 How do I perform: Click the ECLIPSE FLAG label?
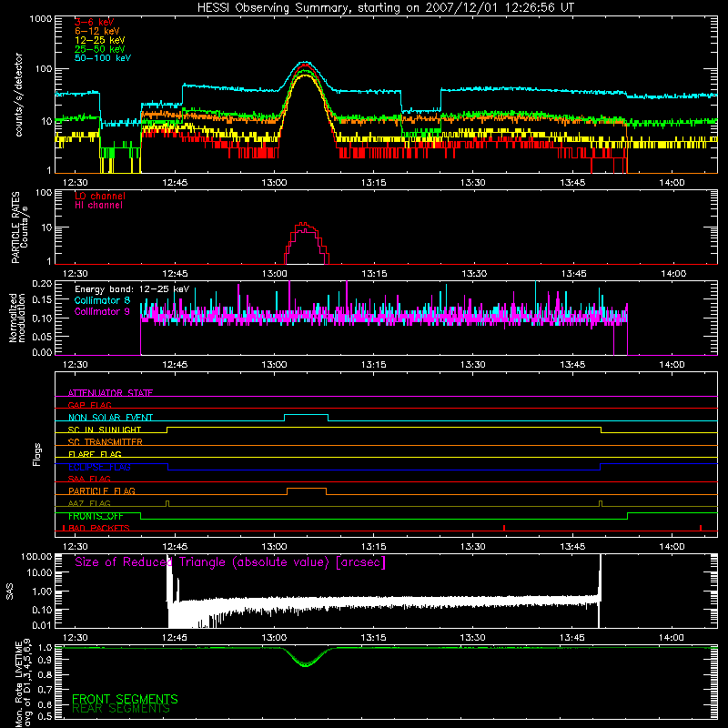coord(99,467)
